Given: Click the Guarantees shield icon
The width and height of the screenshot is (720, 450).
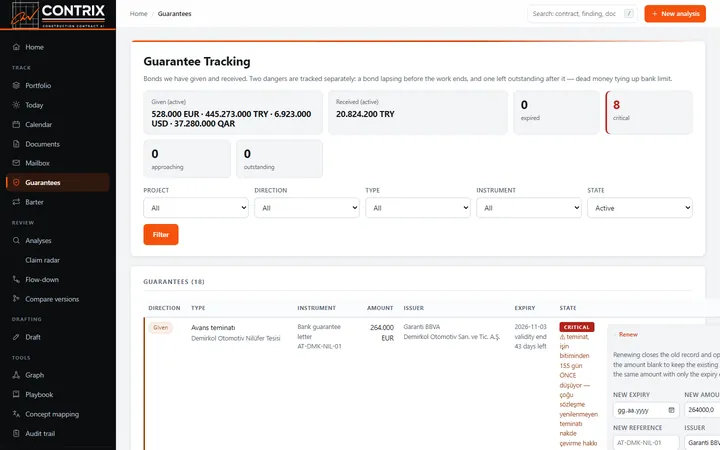Looking at the screenshot, I should (16, 182).
